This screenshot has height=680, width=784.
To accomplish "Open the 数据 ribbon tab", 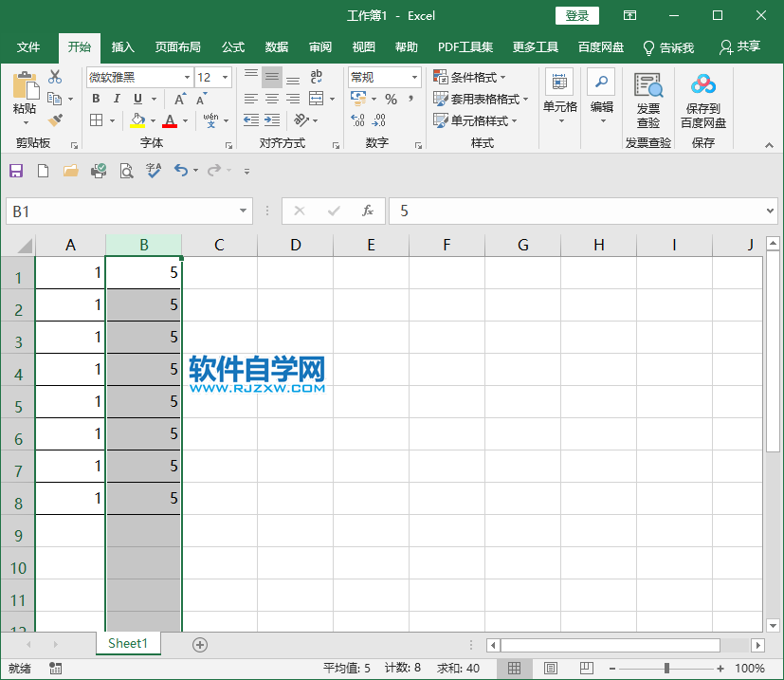I will (x=276, y=47).
